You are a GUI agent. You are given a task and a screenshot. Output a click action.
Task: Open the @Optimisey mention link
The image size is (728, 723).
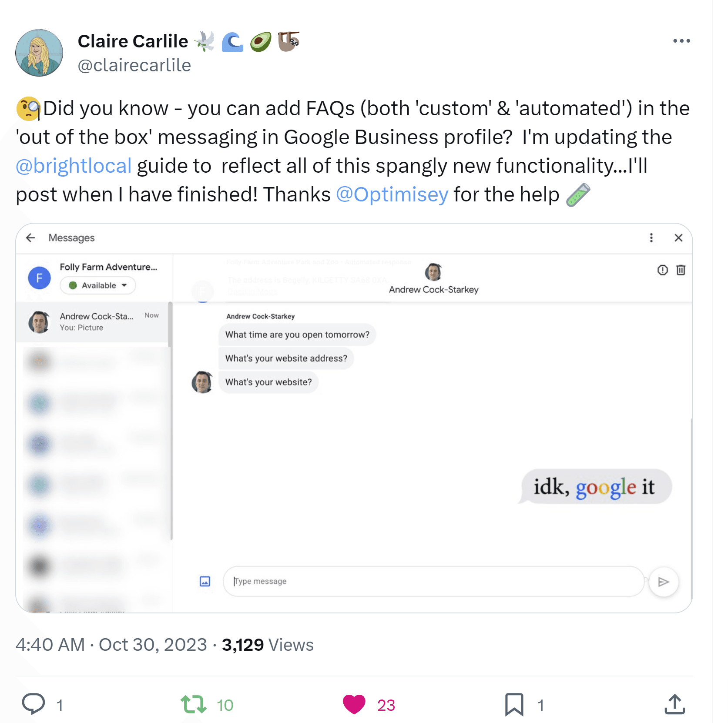click(x=392, y=194)
